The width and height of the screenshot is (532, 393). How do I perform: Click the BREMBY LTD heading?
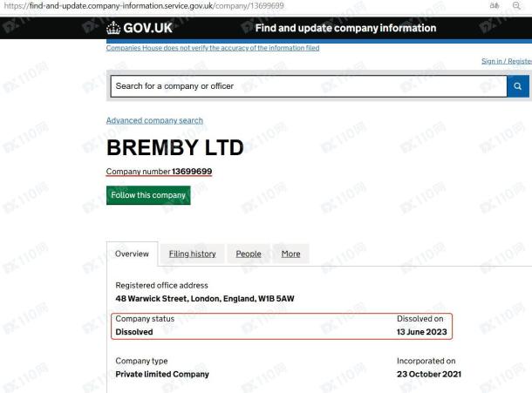(x=175, y=147)
